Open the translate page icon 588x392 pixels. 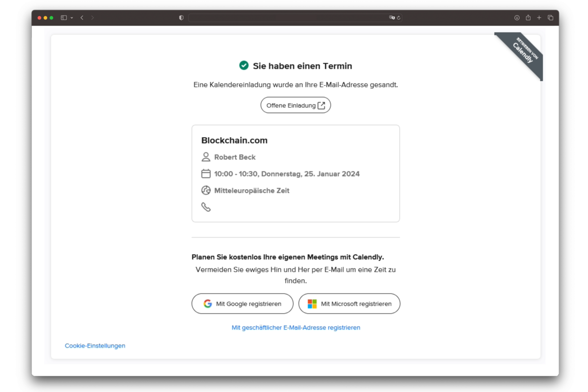(392, 18)
